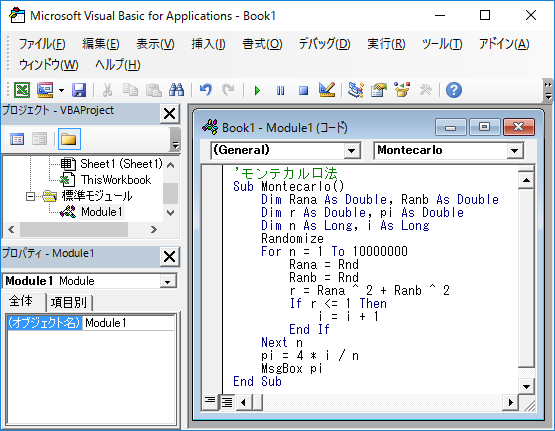Collapse the 標準モジュール folder node
The image size is (555, 431).
pos(31,196)
